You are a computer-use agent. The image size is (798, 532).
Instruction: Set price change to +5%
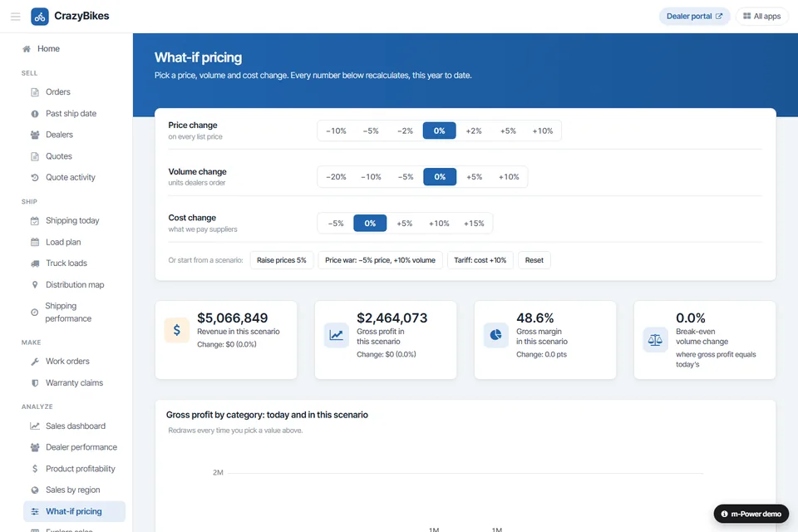508,131
